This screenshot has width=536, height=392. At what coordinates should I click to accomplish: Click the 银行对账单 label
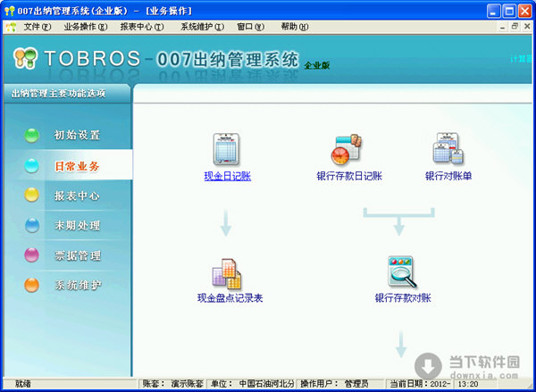(x=448, y=176)
